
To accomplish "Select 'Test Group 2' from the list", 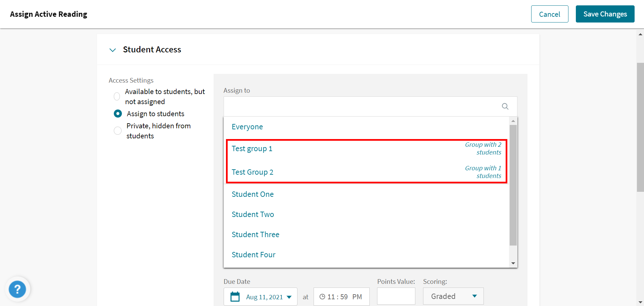I will [x=252, y=172].
